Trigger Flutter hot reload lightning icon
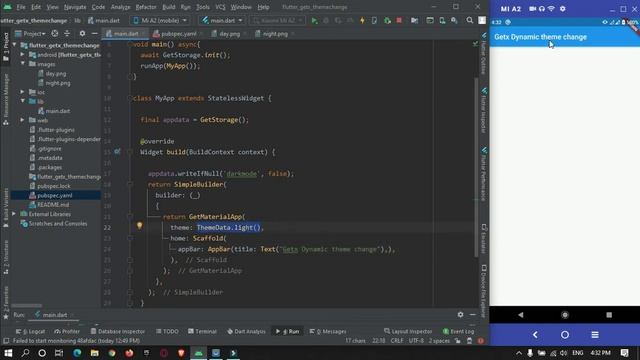 [362, 20]
